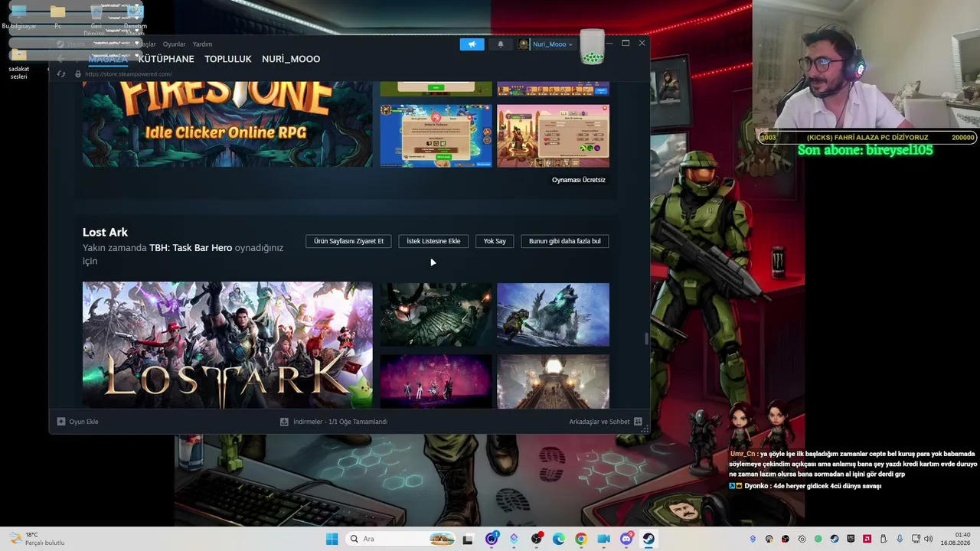Switch to the KÜTÜPHANE tab

pyautogui.click(x=166, y=59)
